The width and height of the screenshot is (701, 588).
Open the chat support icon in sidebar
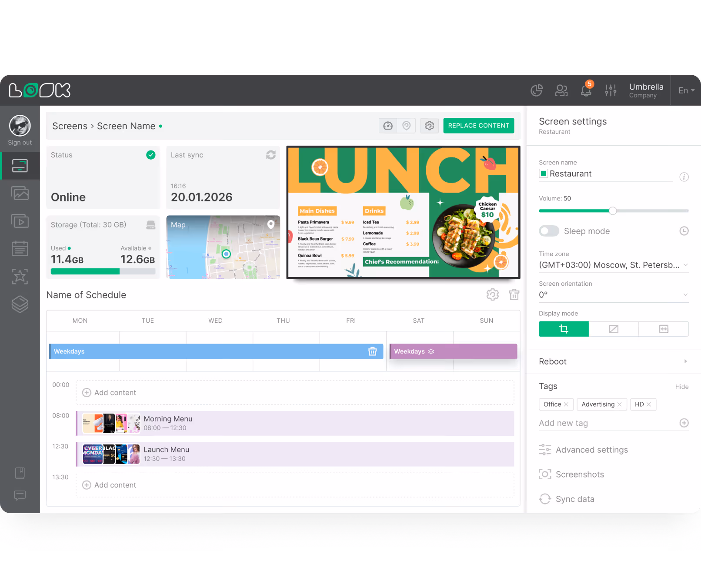tap(20, 495)
